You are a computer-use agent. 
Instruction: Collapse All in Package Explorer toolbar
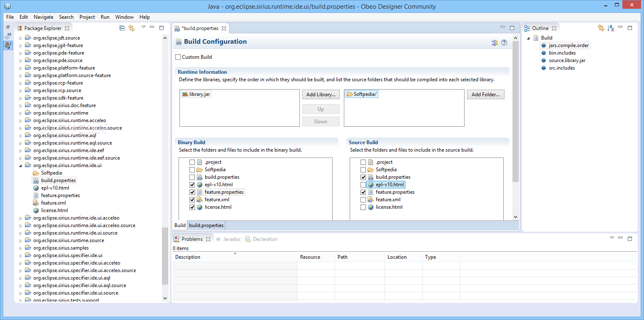pos(122,28)
